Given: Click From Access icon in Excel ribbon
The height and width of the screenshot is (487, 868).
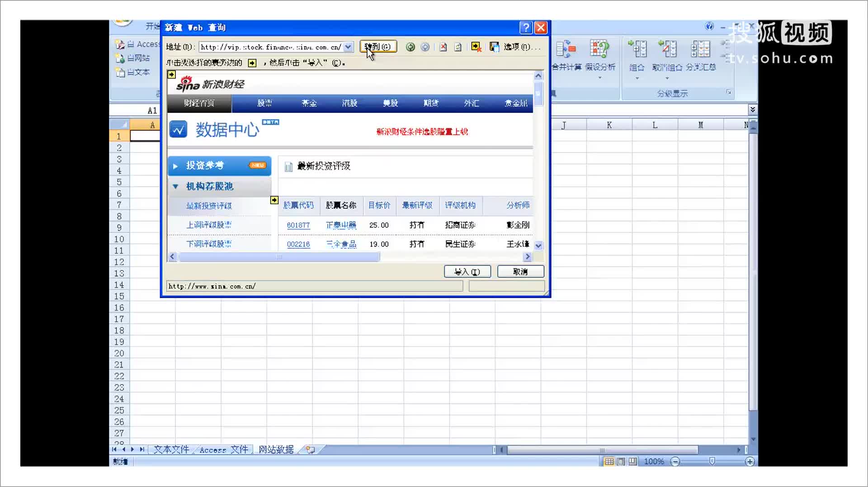Looking at the screenshot, I should [120, 44].
